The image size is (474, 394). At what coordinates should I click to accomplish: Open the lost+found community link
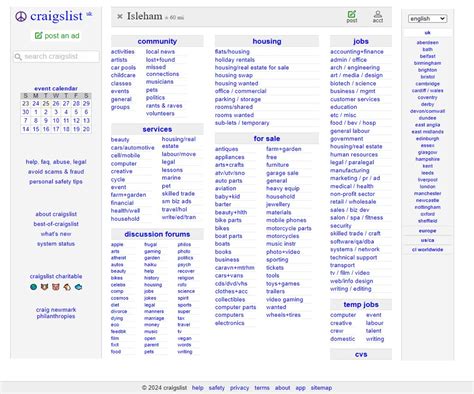point(160,60)
